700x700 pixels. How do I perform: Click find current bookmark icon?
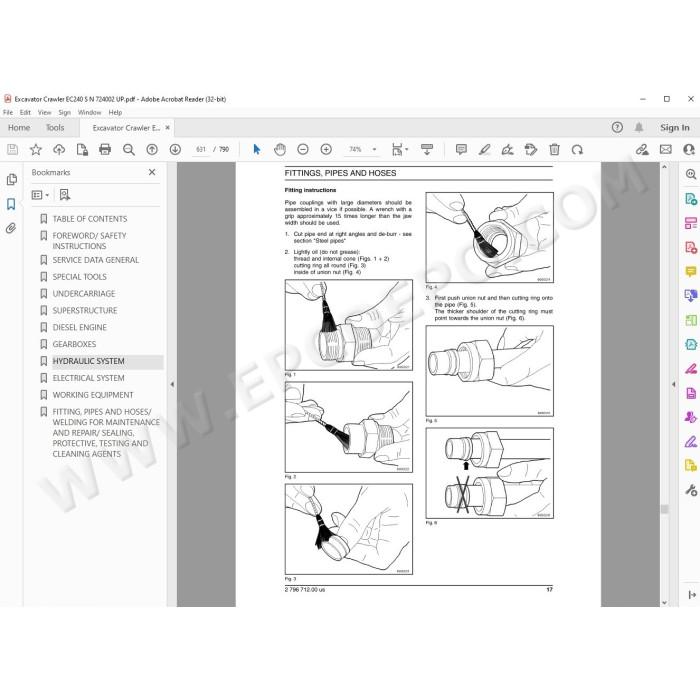65,195
